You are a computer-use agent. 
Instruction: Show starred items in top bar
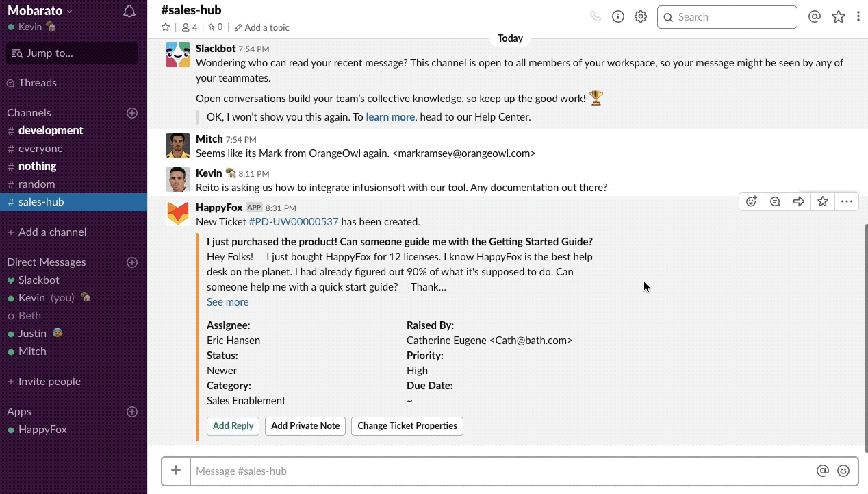[x=839, y=16]
